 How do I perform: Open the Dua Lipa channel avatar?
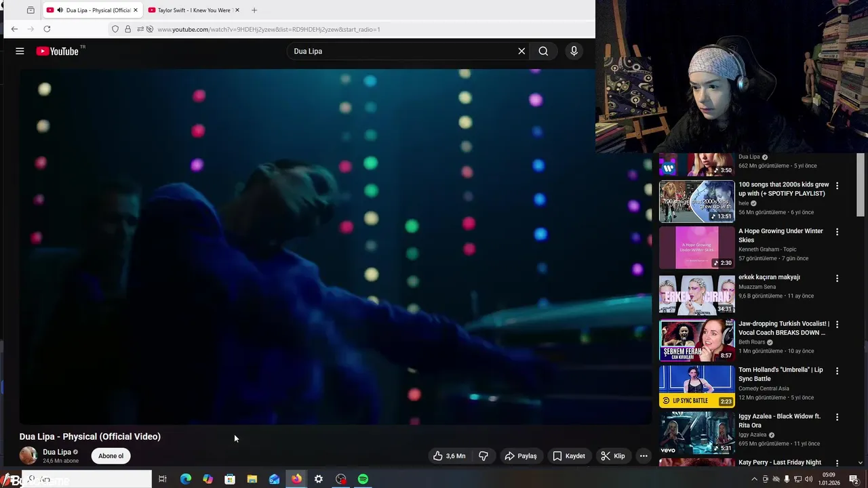pyautogui.click(x=28, y=455)
